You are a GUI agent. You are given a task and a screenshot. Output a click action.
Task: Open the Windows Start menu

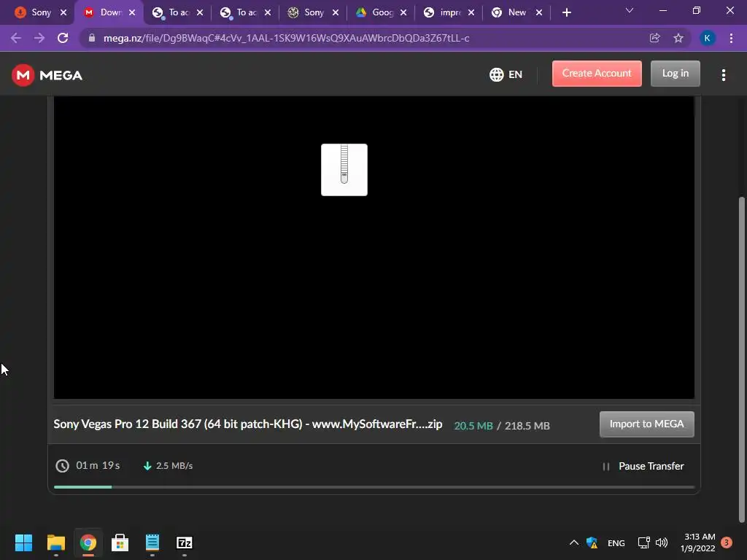23,542
